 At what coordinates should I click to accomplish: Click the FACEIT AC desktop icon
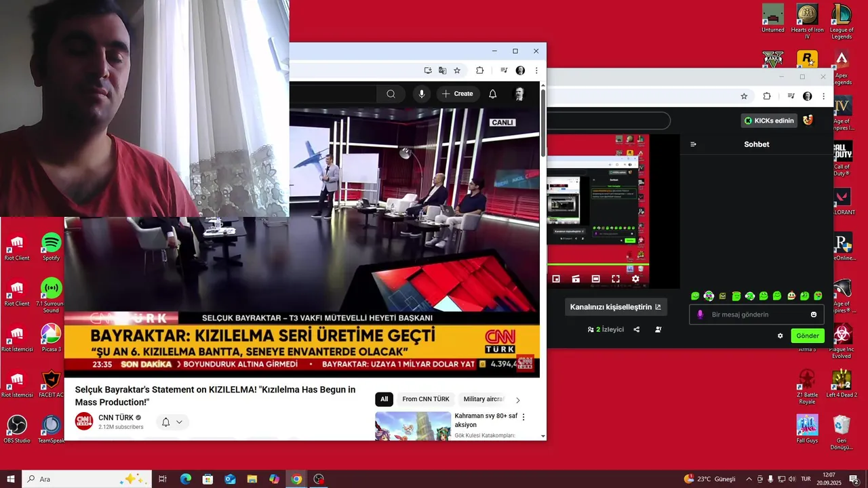coord(51,384)
